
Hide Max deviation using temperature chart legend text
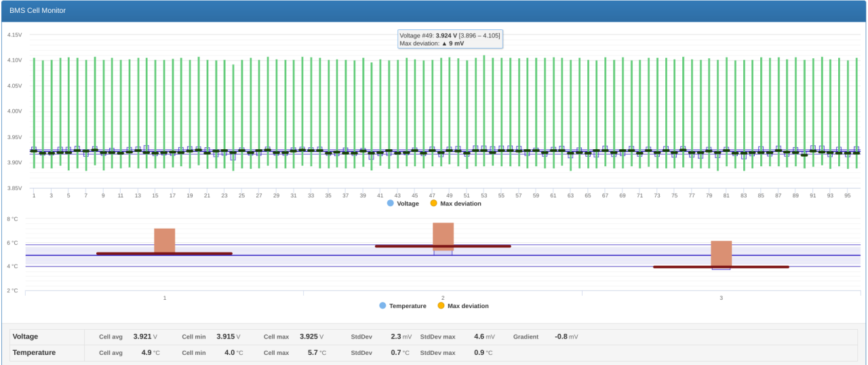click(468, 306)
